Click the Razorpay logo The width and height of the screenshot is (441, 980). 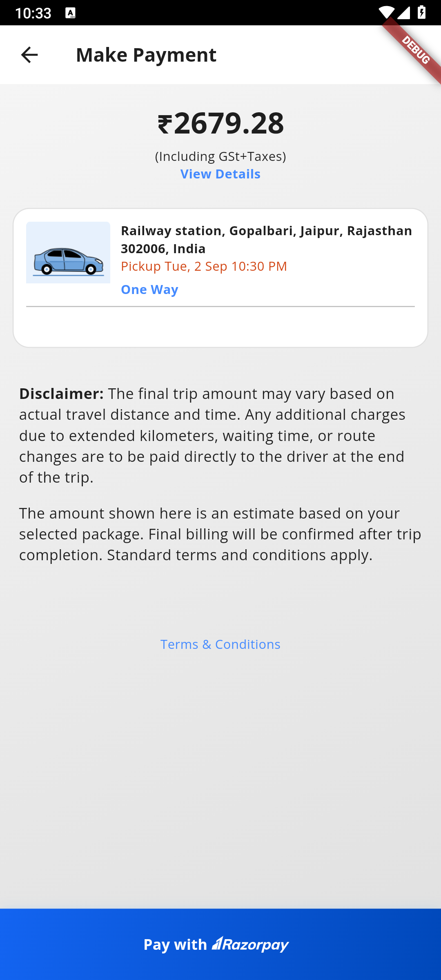tap(250, 944)
